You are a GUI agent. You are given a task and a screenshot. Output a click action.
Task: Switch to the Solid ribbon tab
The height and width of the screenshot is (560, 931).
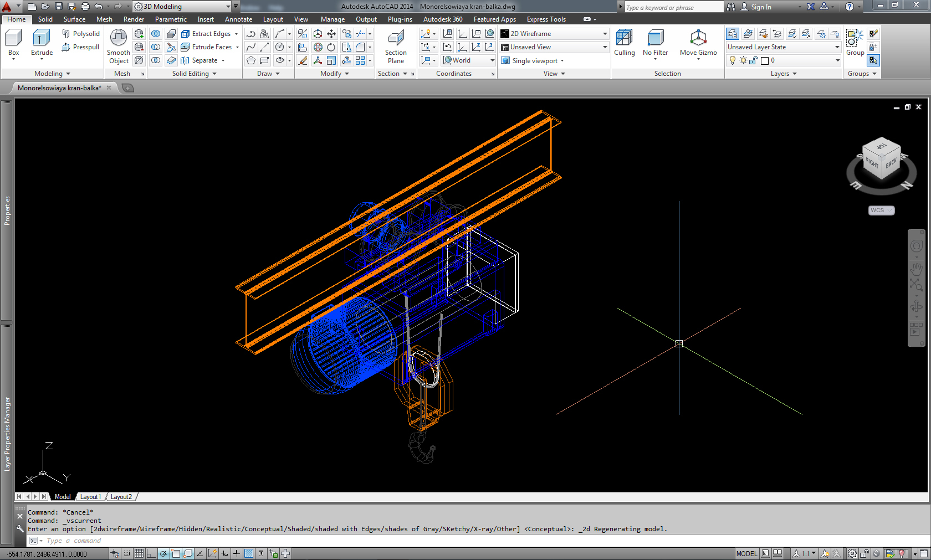(45, 19)
